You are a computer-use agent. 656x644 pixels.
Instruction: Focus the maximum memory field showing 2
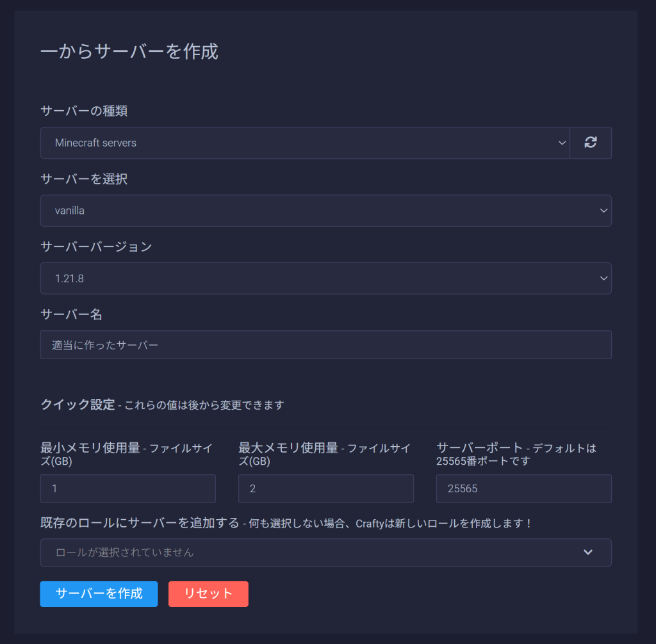[x=325, y=488]
